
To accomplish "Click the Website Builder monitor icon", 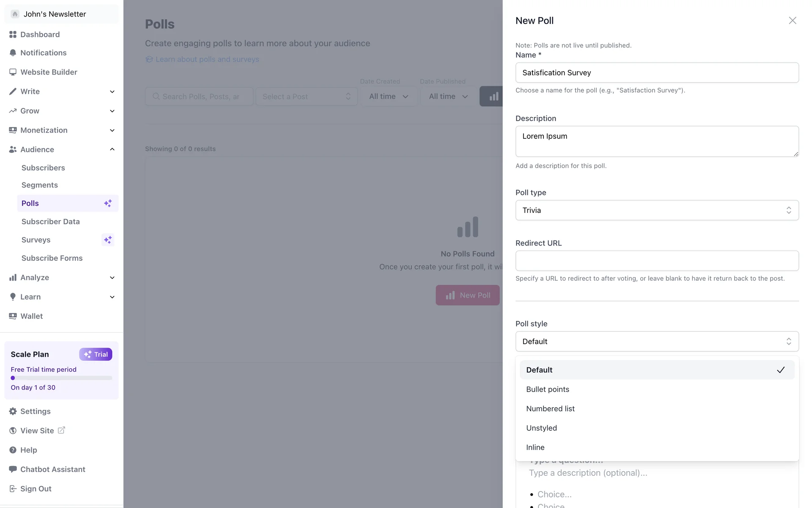I will [x=13, y=72].
